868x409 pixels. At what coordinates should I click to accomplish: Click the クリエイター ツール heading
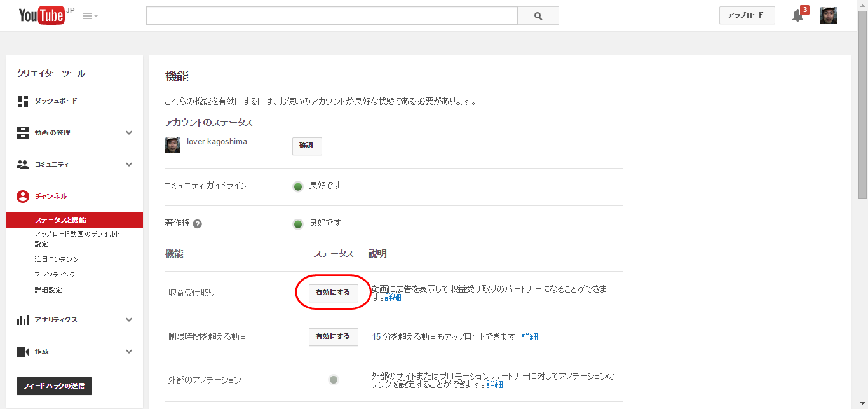click(51, 74)
